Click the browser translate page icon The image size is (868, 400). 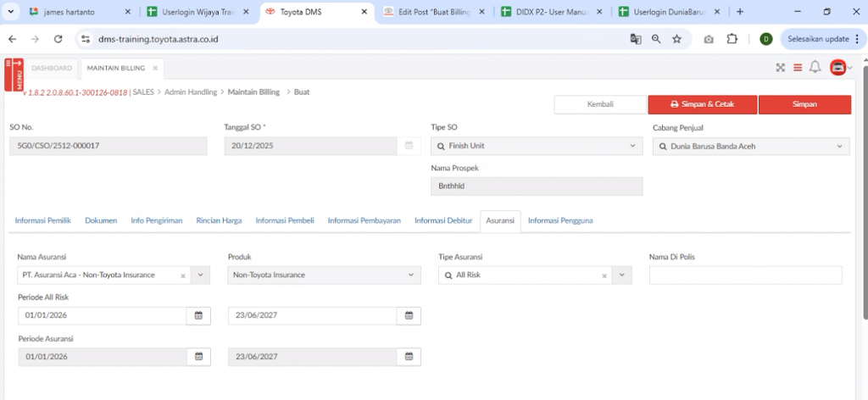[x=636, y=39]
